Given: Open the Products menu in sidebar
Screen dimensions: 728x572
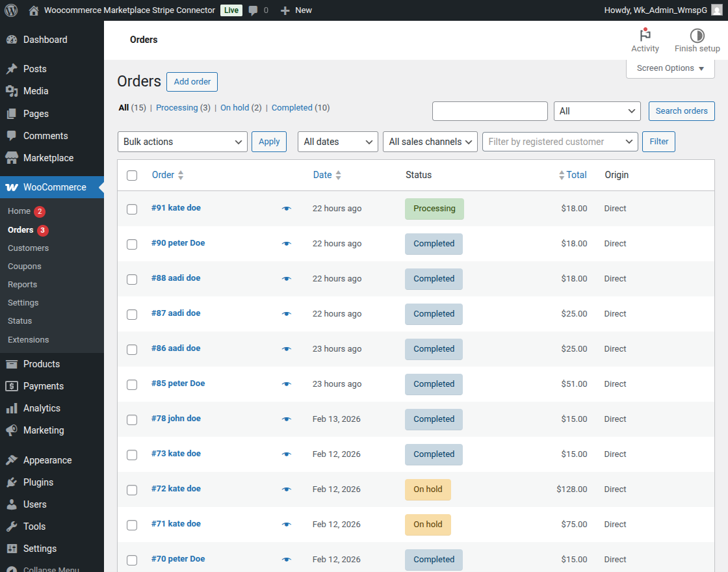Looking at the screenshot, I should [42, 364].
